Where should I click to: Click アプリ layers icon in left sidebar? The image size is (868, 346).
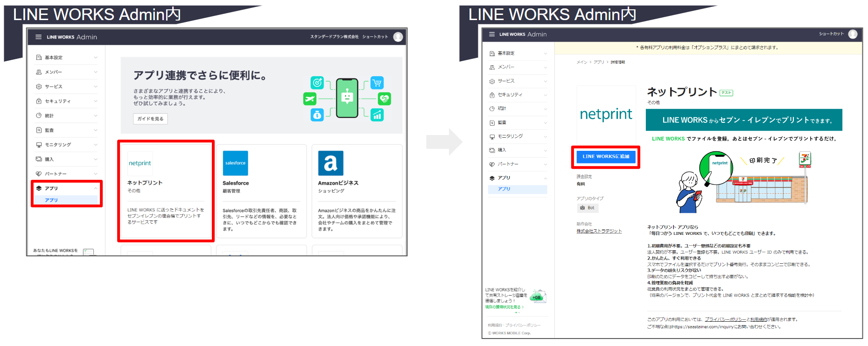point(39,188)
